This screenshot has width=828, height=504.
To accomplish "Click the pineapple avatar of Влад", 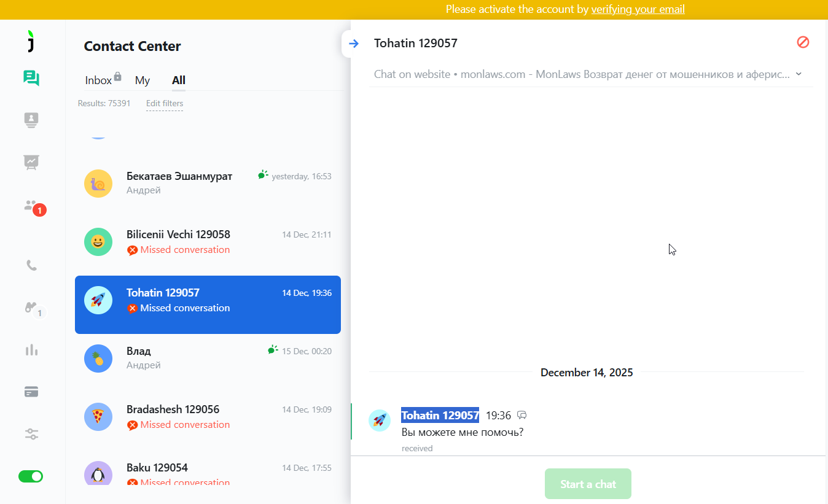I will [x=98, y=359].
